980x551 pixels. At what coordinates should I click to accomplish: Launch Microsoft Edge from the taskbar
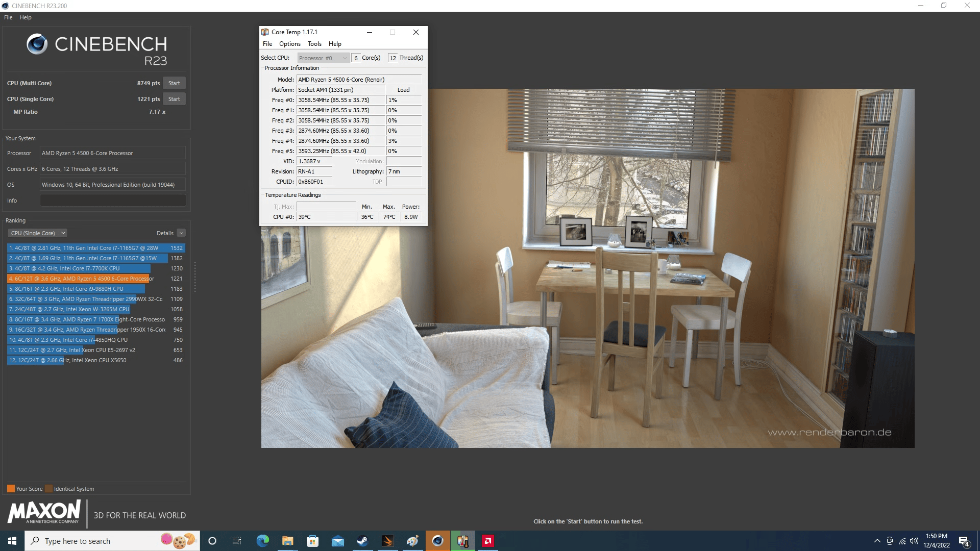(x=263, y=541)
